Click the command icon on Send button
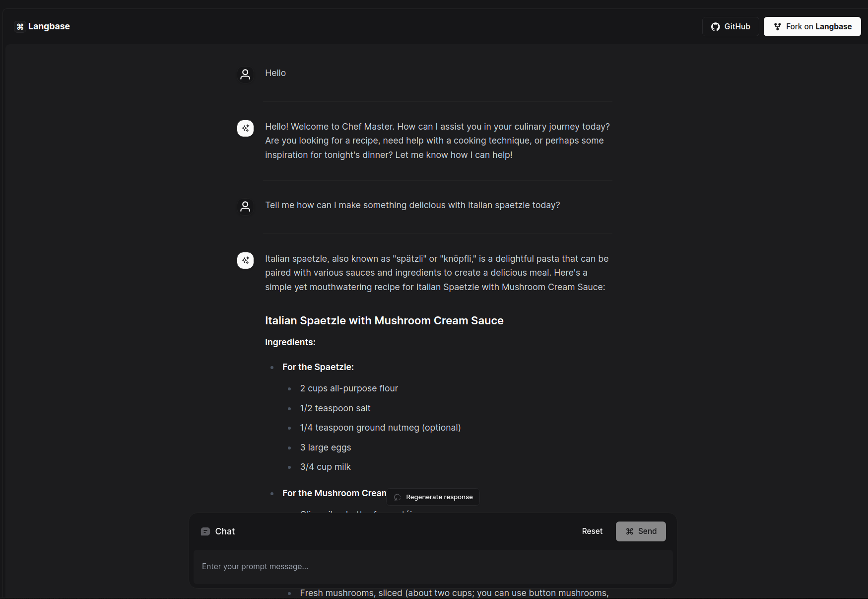868x599 pixels. tap(629, 531)
